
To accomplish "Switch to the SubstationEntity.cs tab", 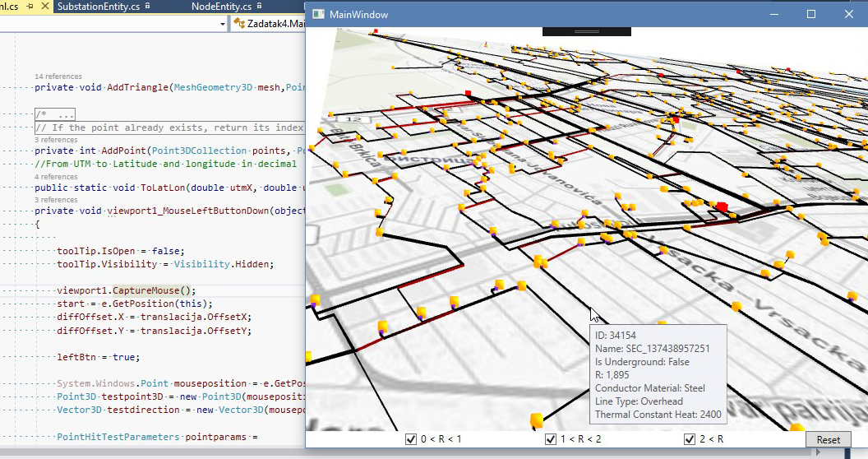I will (x=99, y=6).
